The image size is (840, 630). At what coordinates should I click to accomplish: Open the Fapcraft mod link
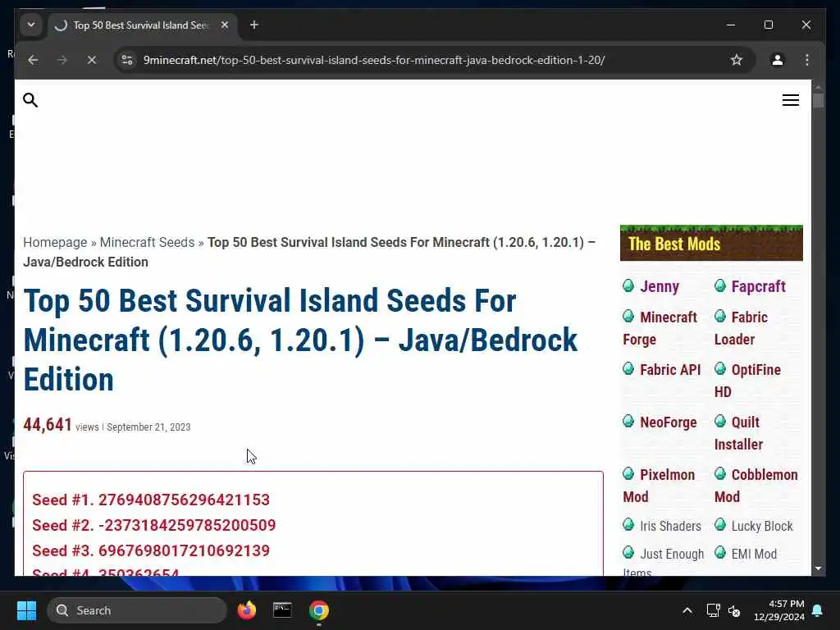758,286
